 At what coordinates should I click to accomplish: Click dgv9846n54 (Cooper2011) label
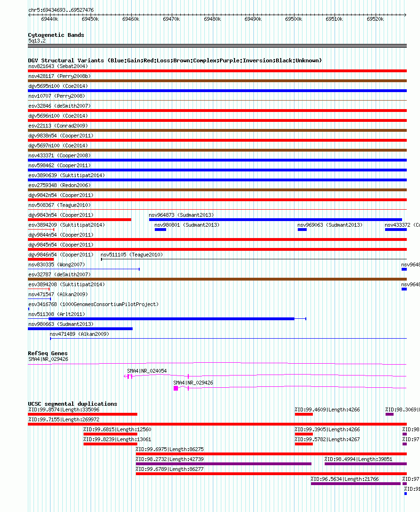61,255
